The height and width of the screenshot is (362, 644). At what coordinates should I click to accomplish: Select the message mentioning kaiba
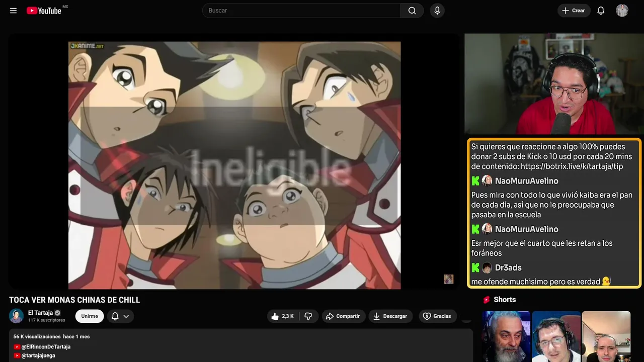point(552,205)
